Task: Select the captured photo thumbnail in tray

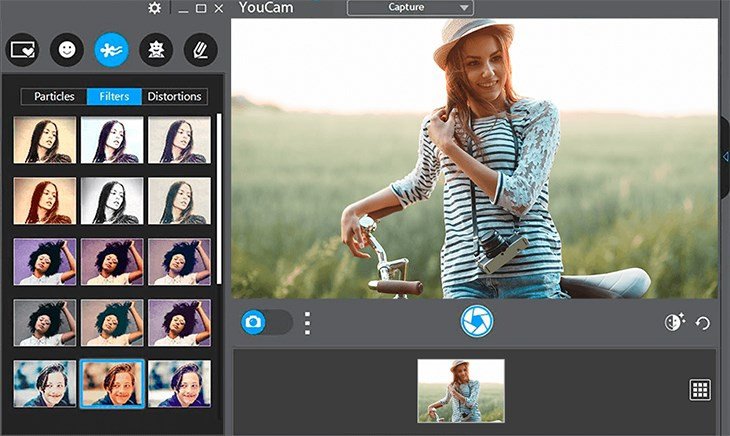Action: [x=461, y=391]
